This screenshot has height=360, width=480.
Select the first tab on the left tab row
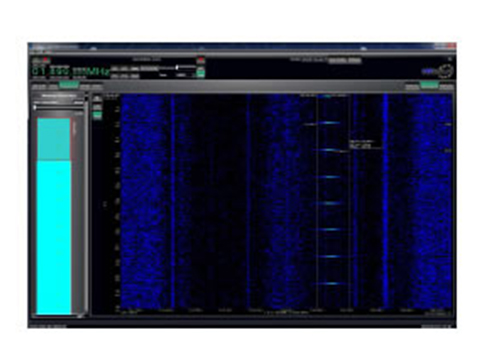click(39, 87)
